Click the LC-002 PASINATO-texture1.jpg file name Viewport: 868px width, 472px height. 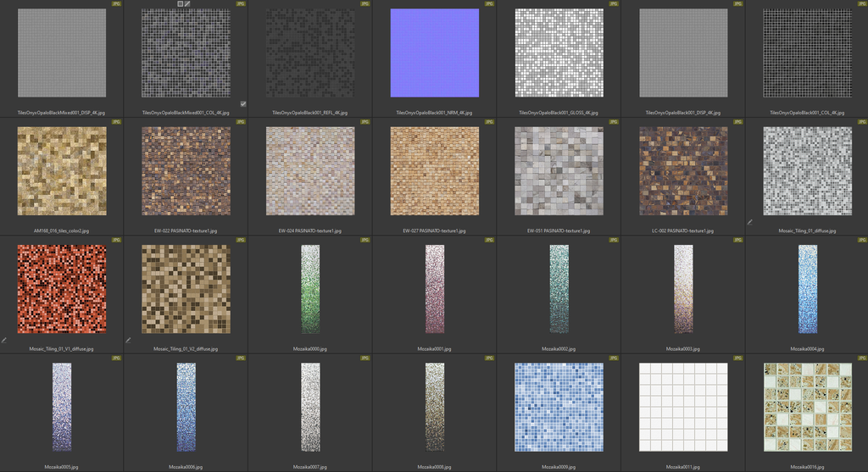pyautogui.click(x=683, y=230)
